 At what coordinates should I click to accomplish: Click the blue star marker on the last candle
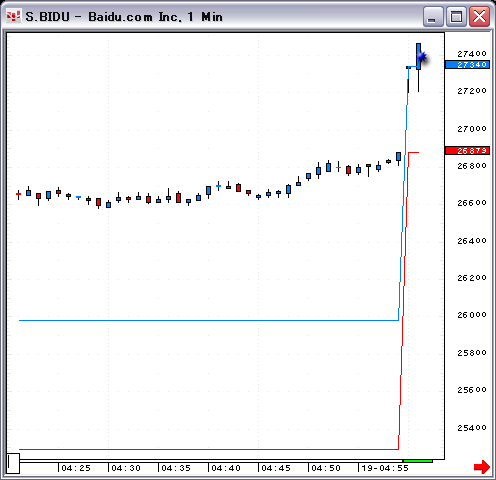422,57
